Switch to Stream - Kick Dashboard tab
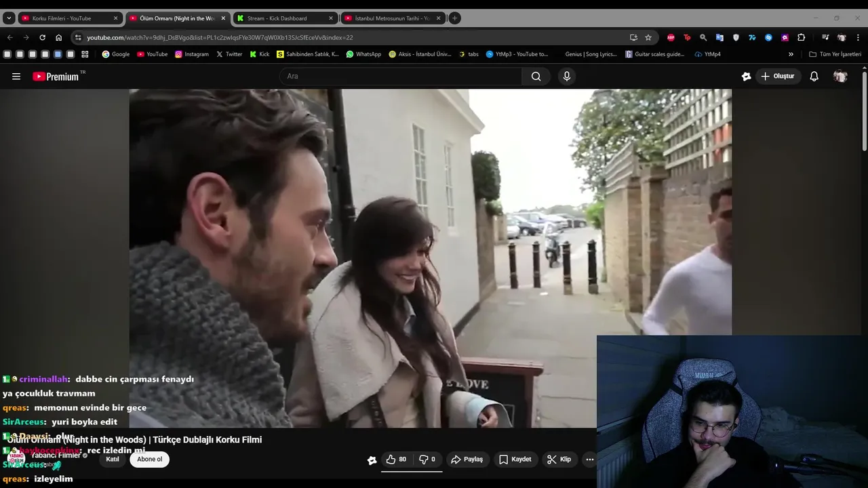 coord(285,18)
